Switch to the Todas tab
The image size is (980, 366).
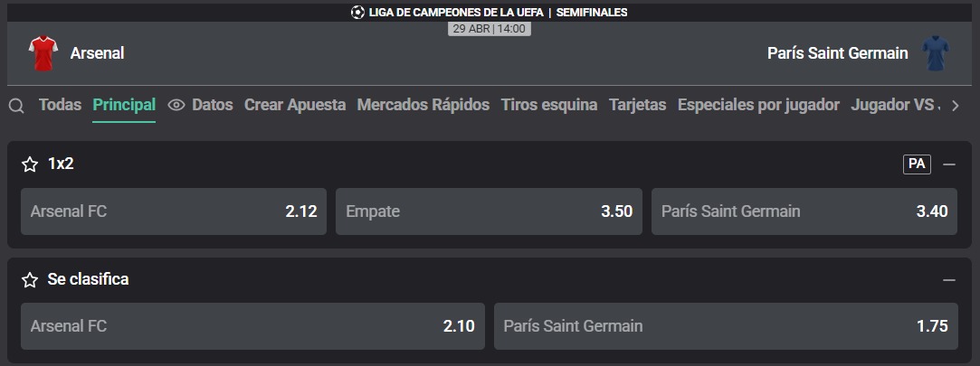coord(60,105)
